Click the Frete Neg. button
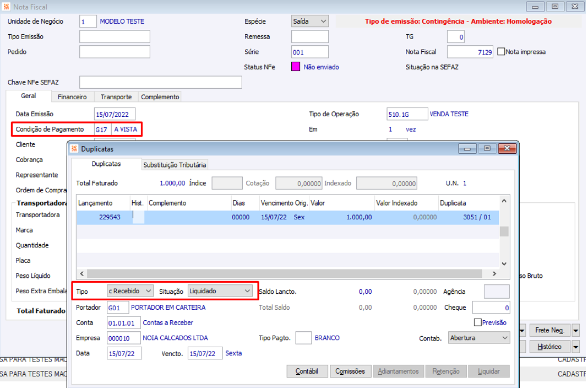The image size is (588, 388). tap(550, 331)
